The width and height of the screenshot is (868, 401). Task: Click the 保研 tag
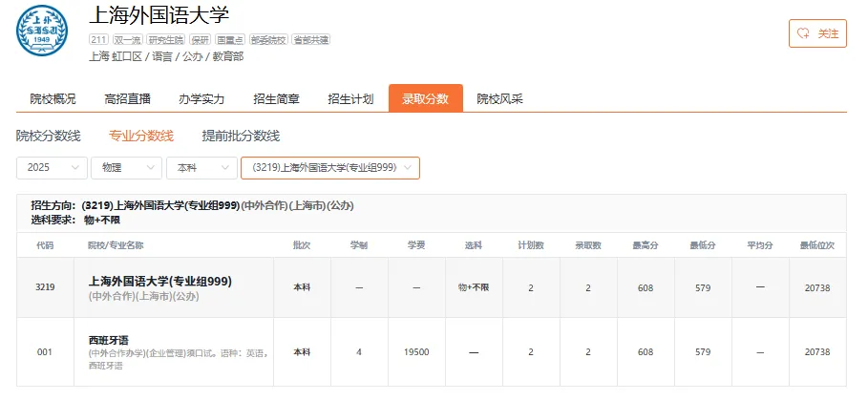tap(200, 40)
